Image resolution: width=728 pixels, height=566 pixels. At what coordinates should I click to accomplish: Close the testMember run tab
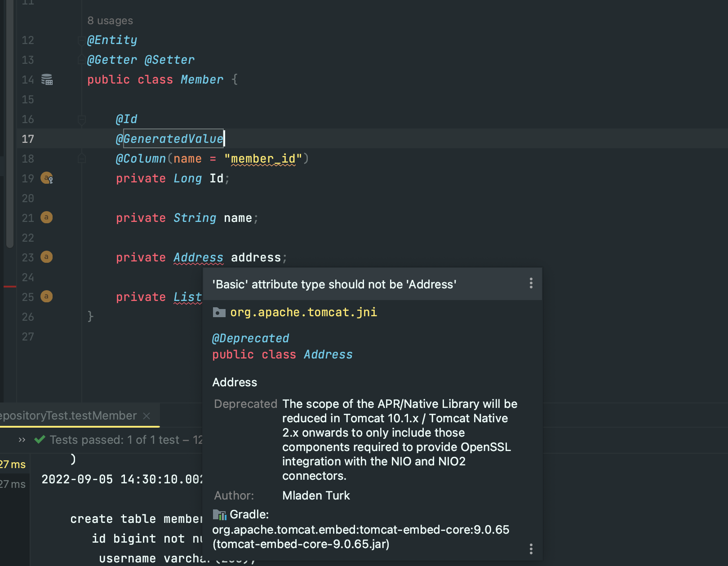tap(146, 416)
